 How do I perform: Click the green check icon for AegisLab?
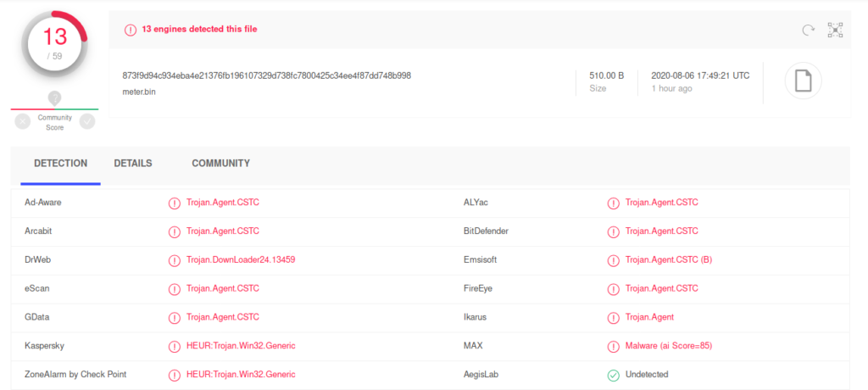tap(613, 374)
